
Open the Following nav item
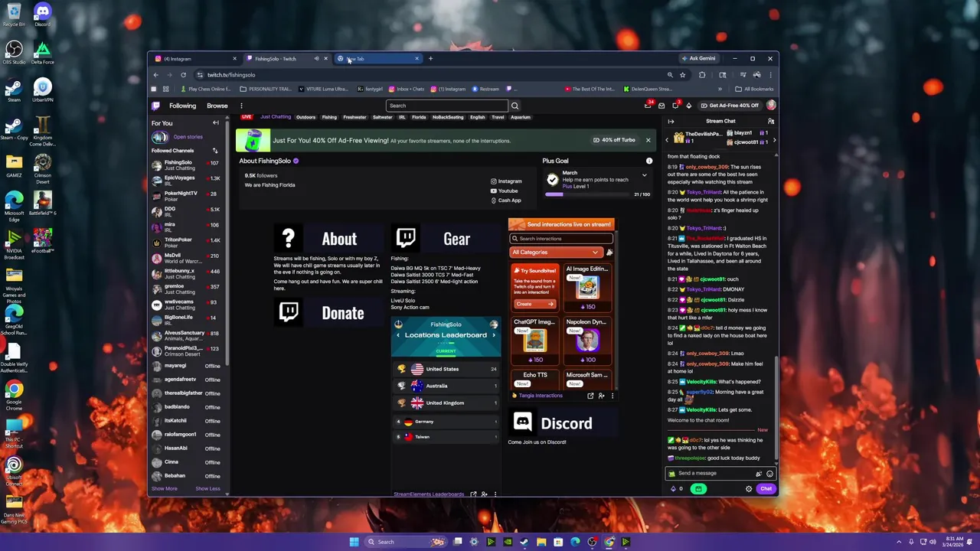pos(182,106)
